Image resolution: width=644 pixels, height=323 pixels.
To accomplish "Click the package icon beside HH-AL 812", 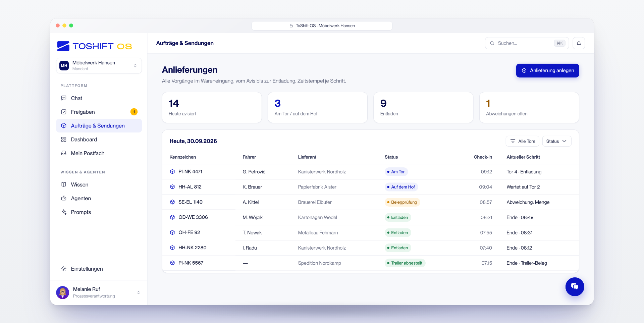I will point(172,187).
